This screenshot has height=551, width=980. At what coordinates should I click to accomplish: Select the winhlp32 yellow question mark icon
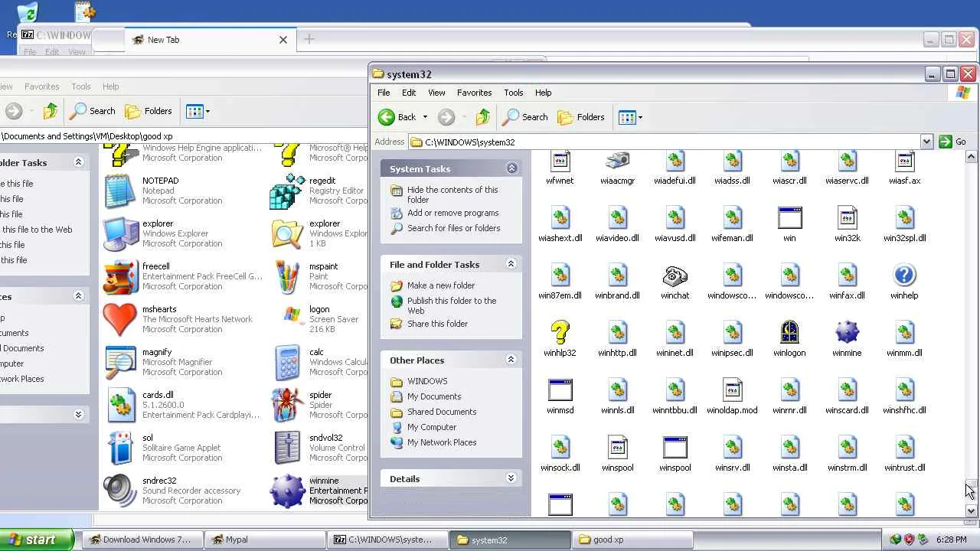560,333
